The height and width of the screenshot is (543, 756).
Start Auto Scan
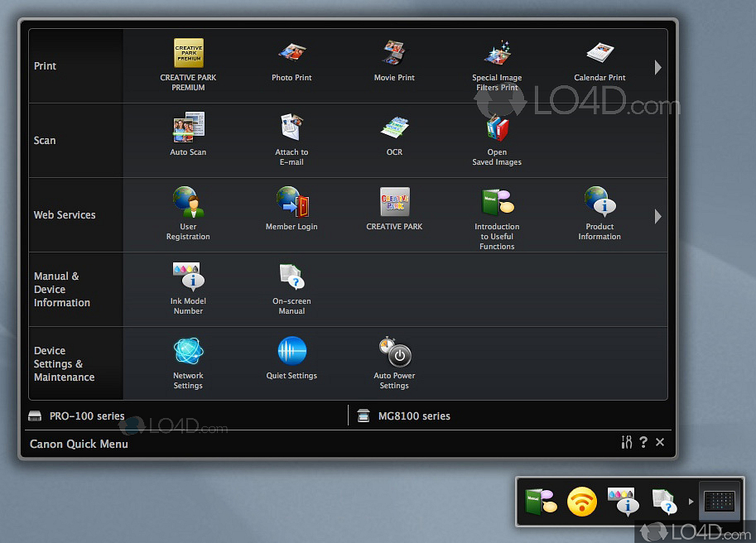(188, 128)
